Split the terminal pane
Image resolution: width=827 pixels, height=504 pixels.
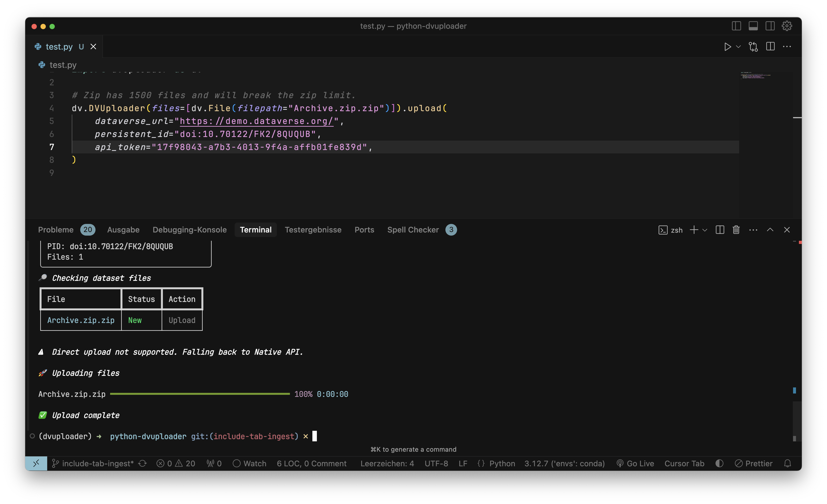(720, 230)
